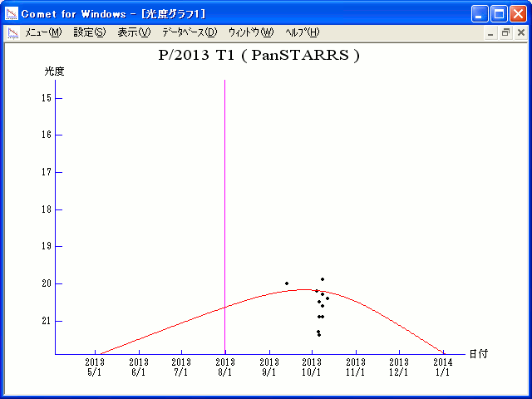Screen dimensions: 532x399
Task: Open the 表示(V) menu
Action: pyautogui.click(x=134, y=32)
